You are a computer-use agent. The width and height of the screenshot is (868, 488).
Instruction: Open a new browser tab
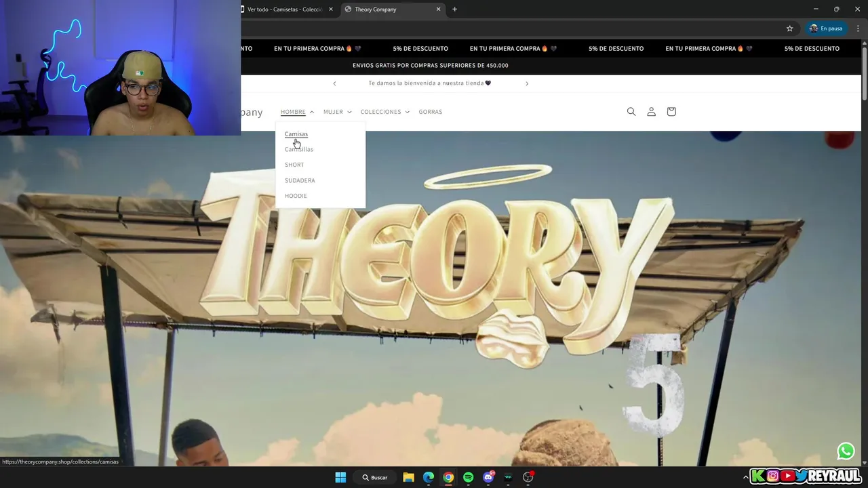454,9
